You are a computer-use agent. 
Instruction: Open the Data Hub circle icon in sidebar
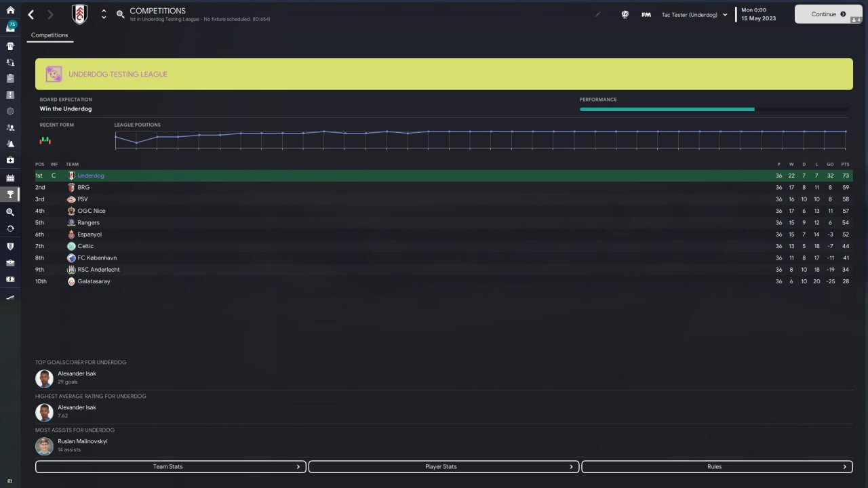[x=10, y=111]
